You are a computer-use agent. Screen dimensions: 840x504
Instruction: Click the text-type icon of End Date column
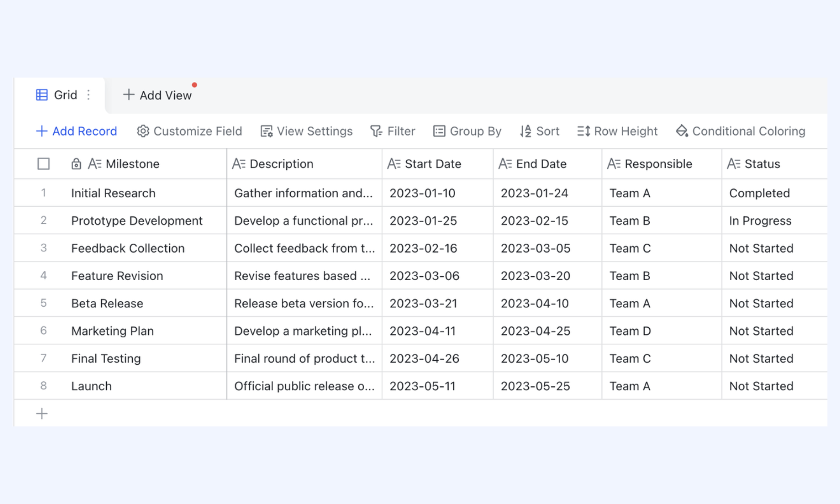505,164
